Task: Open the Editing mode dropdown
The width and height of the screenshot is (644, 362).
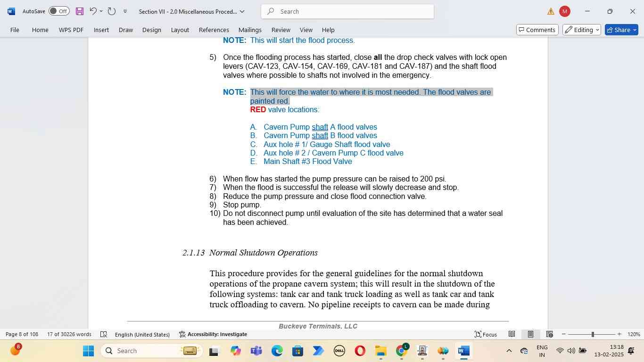Action: point(581,30)
